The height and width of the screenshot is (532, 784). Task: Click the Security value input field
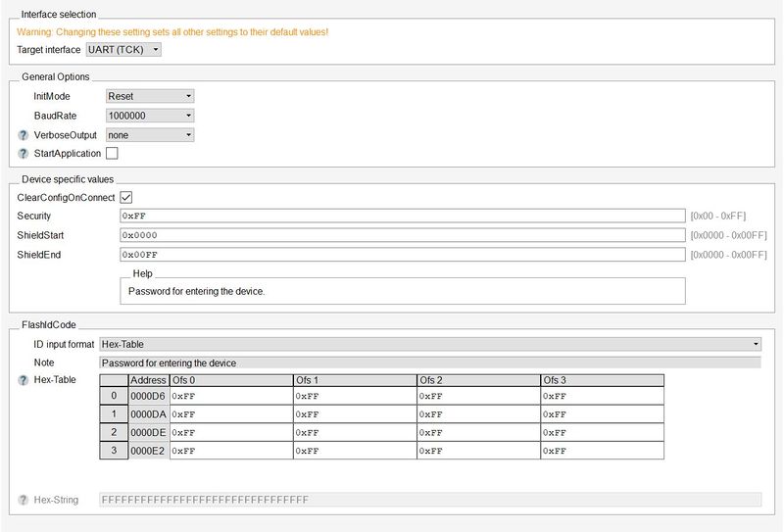pos(402,216)
